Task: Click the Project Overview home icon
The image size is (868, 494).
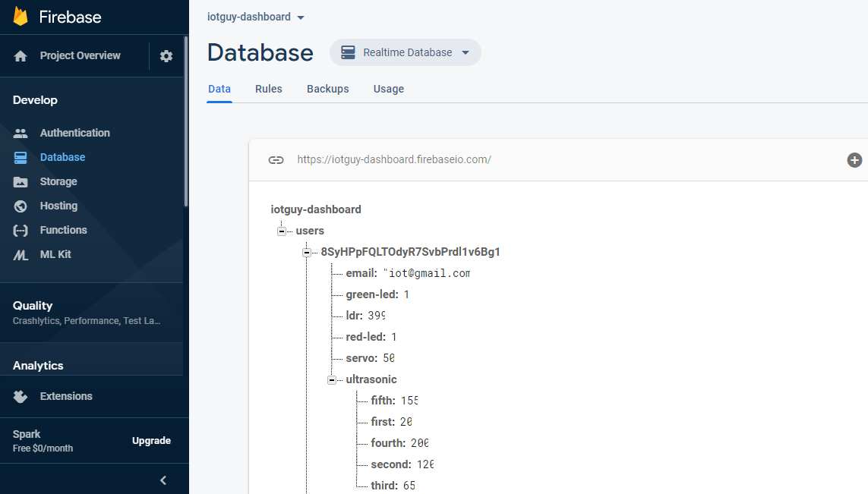Action: (x=21, y=56)
